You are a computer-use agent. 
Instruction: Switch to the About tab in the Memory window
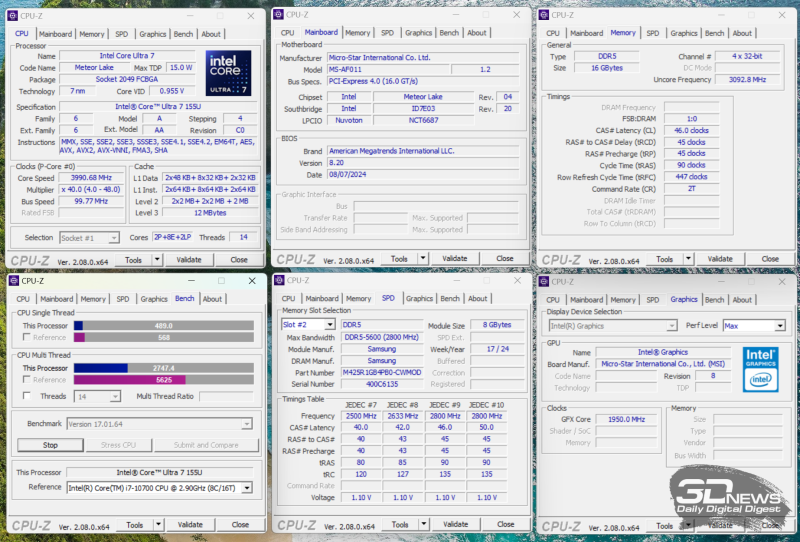[x=742, y=33]
